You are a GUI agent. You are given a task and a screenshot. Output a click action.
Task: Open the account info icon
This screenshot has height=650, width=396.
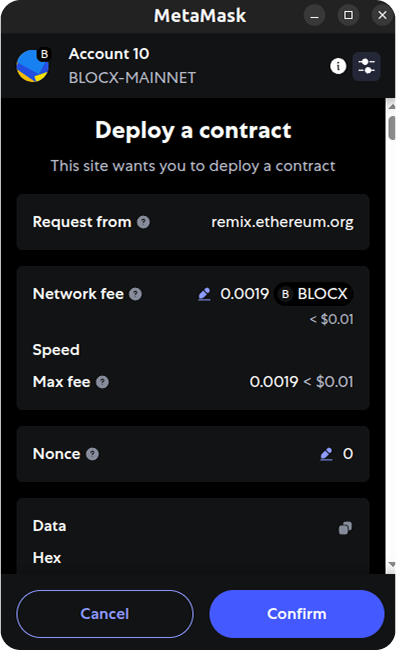pyautogui.click(x=338, y=66)
